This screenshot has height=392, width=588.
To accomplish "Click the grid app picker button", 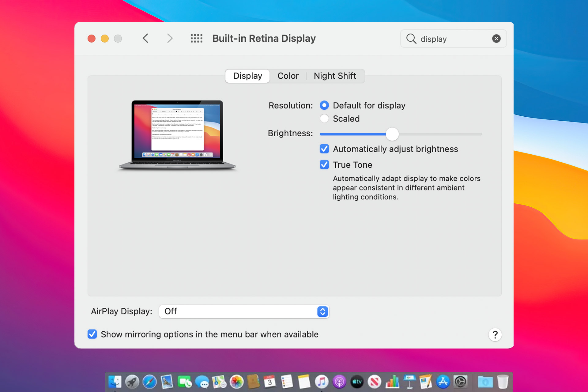I will tap(196, 39).
